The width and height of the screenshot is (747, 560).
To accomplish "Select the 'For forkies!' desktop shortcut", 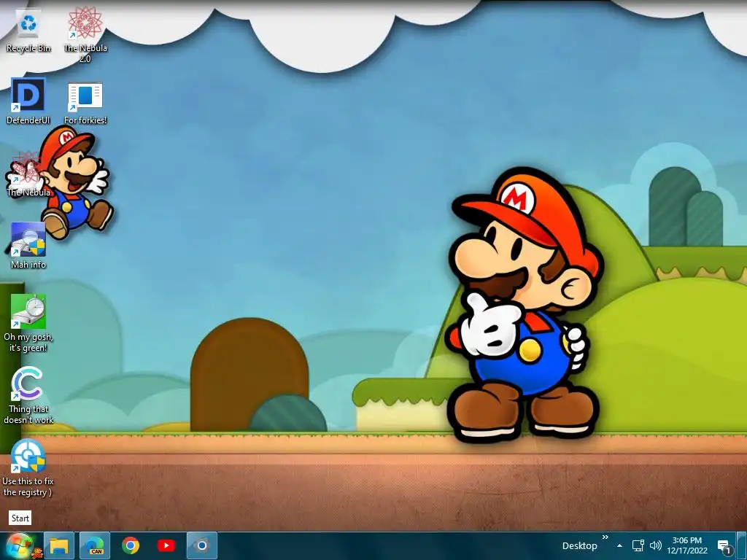I will coord(85,101).
